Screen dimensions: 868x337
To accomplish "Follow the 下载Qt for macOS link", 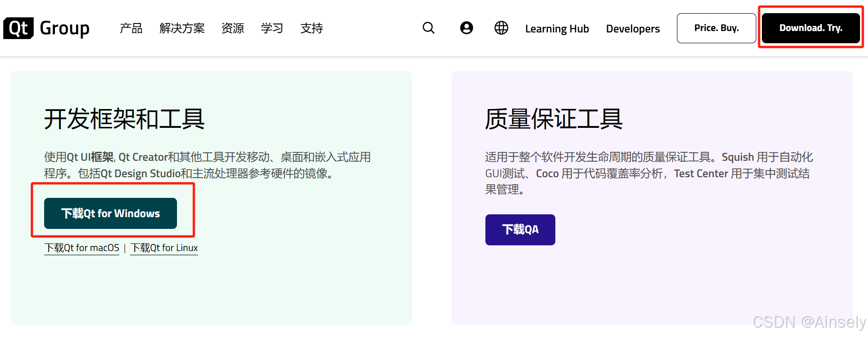I will pos(82,248).
